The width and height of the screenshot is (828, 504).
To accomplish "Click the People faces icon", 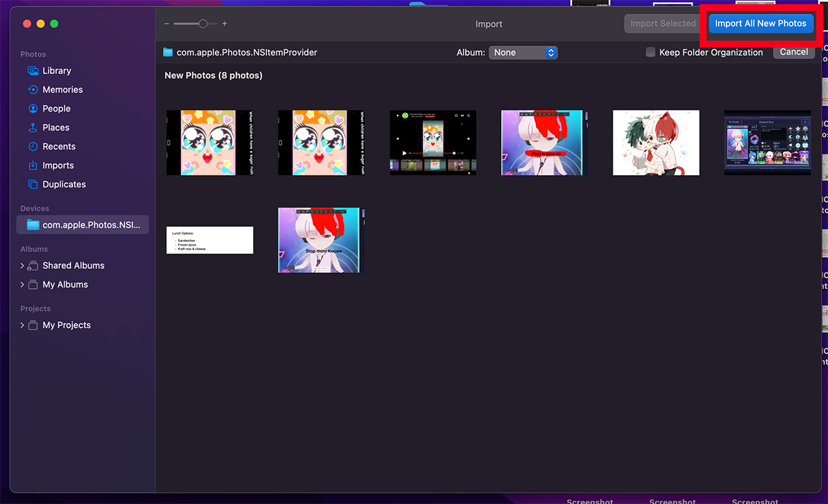I will click(x=33, y=108).
